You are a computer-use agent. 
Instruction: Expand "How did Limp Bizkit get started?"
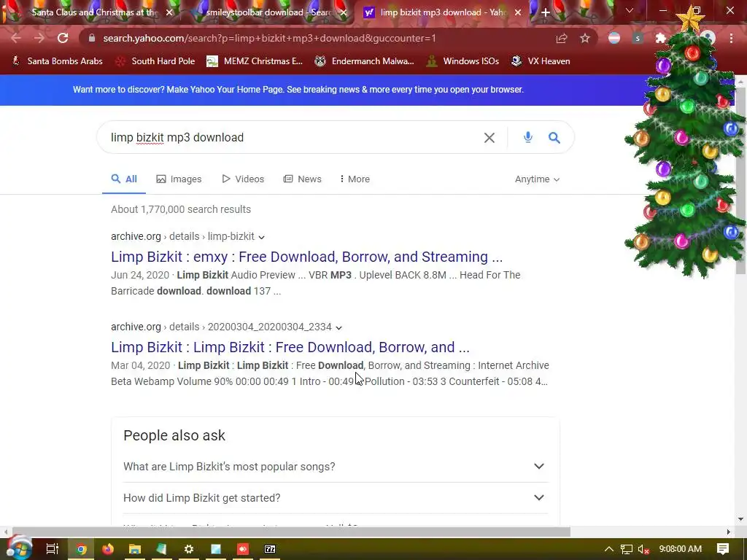pyautogui.click(x=336, y=497)
